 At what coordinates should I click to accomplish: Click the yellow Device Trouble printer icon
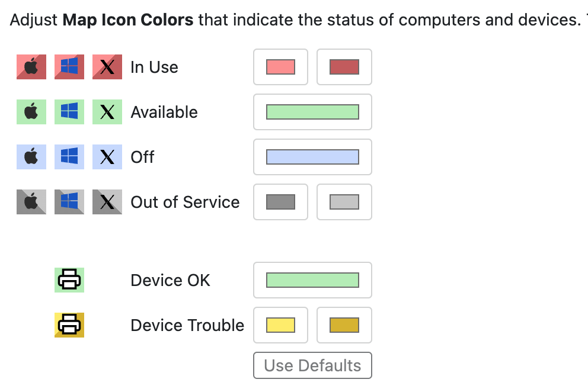69,325
